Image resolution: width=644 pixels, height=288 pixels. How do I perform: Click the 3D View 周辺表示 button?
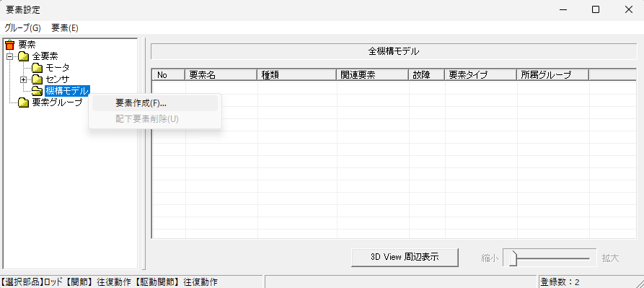(x=405, y=257)
